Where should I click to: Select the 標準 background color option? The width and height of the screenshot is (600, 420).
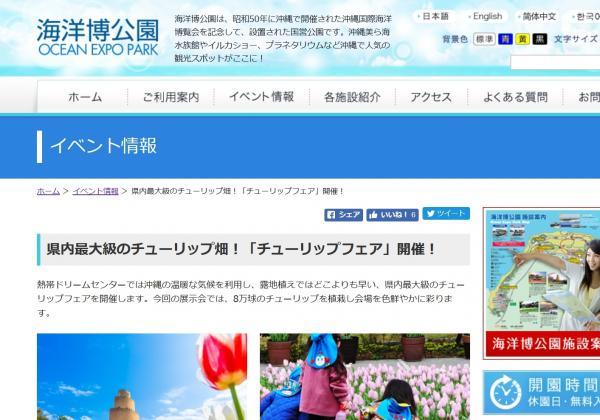[x=484, y=39]
